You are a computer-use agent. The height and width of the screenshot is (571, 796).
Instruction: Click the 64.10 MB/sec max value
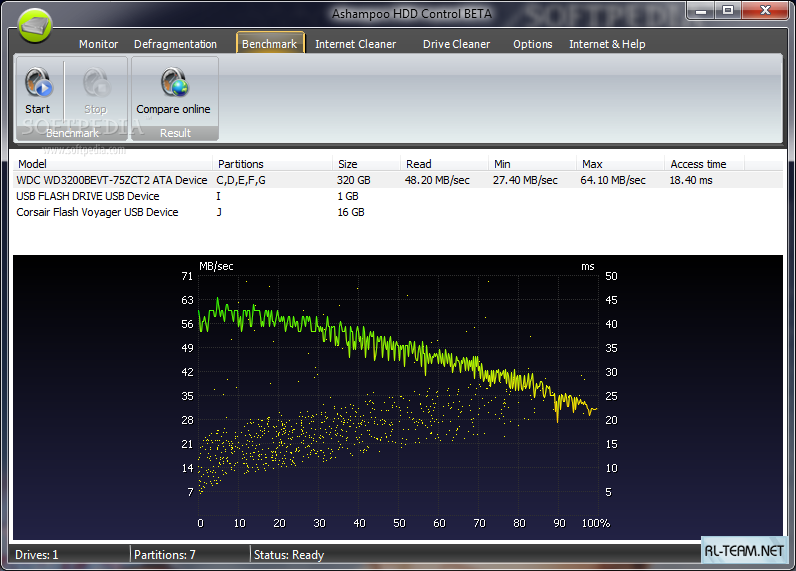pyautogui.click(x=613, y=180)
